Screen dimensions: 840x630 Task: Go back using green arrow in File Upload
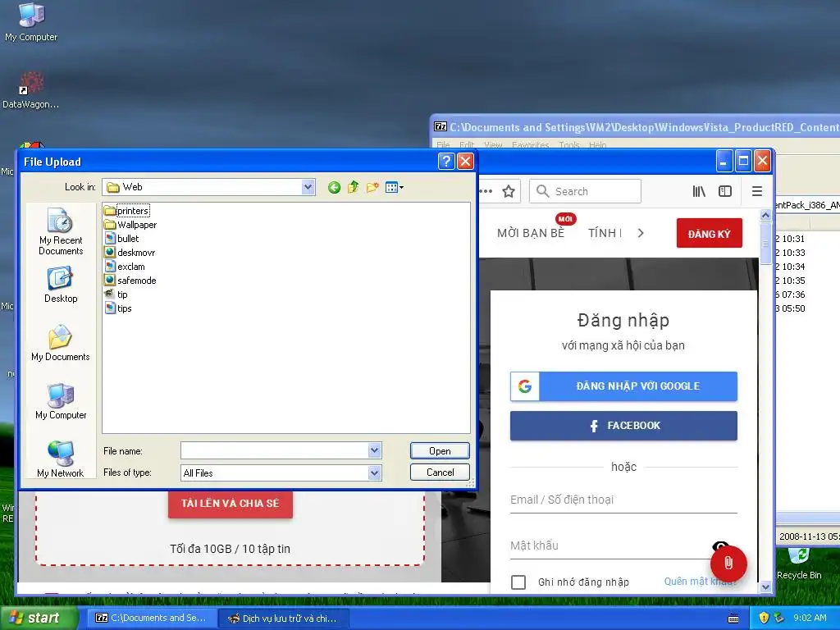click(x=334, y=188)
